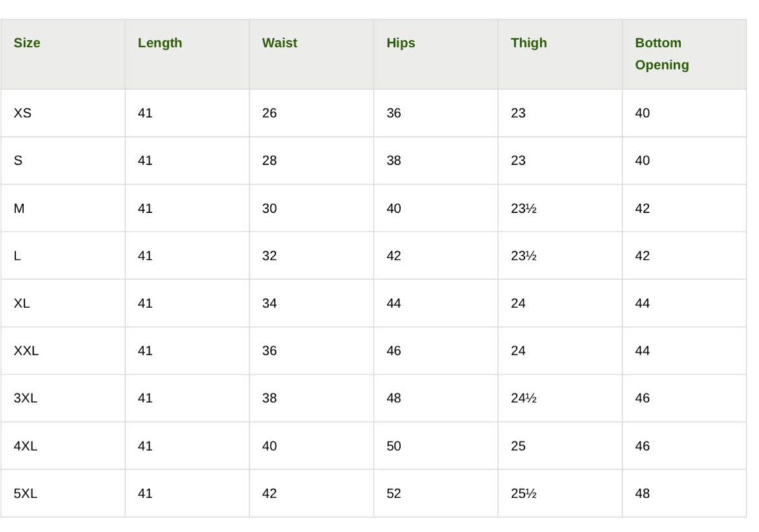Click hips value 36 in XS row
Viewport: 759px width, 532px height.
pos(394,113)
